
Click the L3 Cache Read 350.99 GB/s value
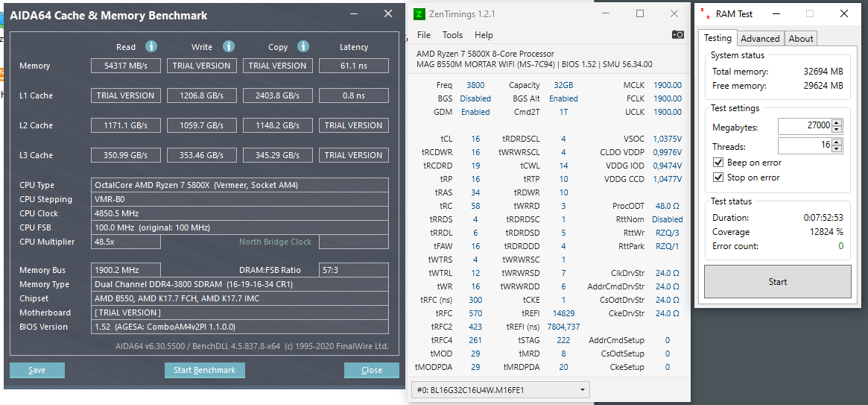126,155
